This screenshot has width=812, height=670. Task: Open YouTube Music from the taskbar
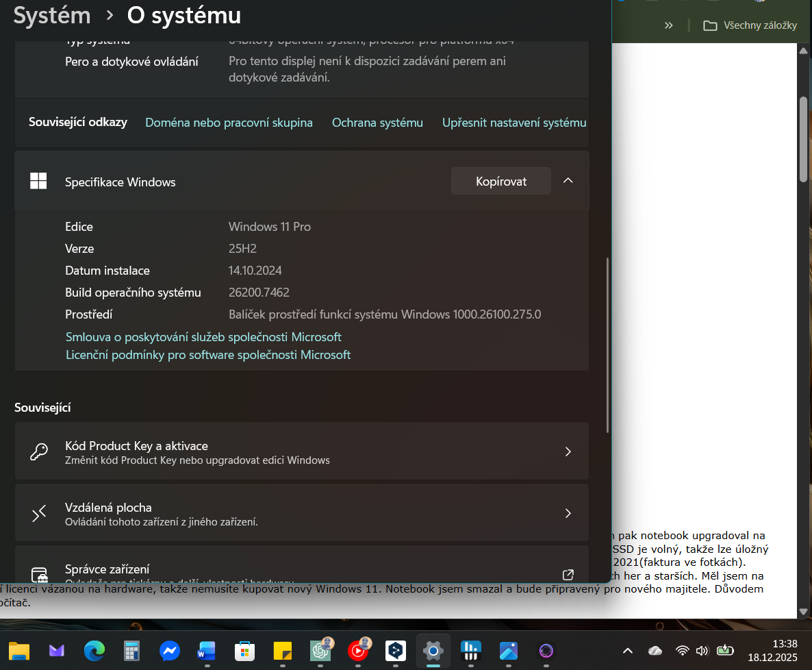point(358,651)
